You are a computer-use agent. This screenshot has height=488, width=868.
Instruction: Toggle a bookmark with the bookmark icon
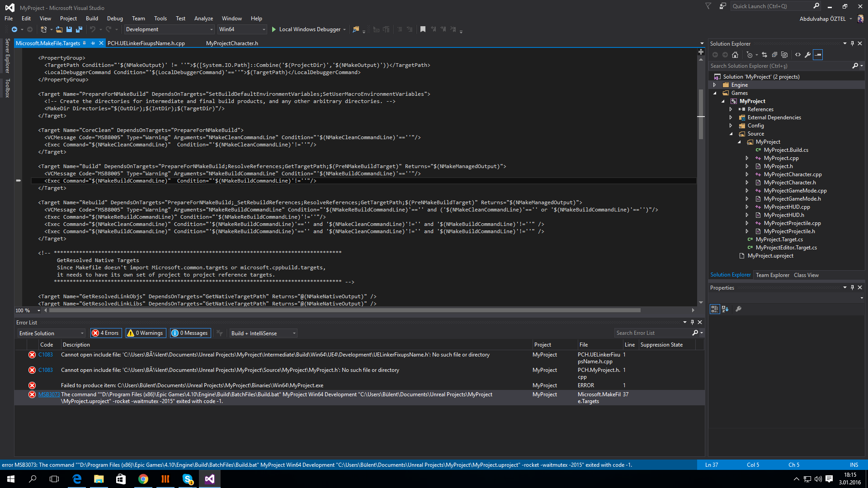click(423, 29)
